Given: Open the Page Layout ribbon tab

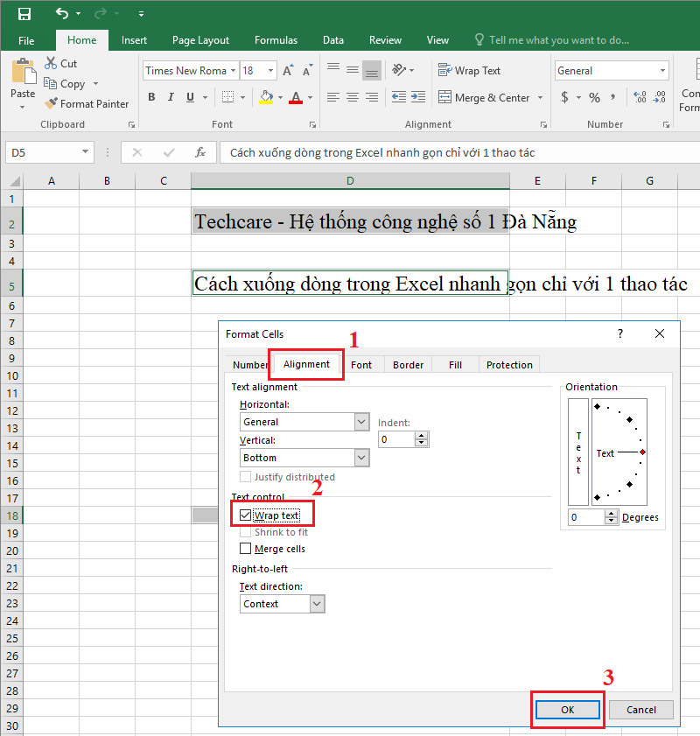Looking at the screenshot, I should click(200, 39).
